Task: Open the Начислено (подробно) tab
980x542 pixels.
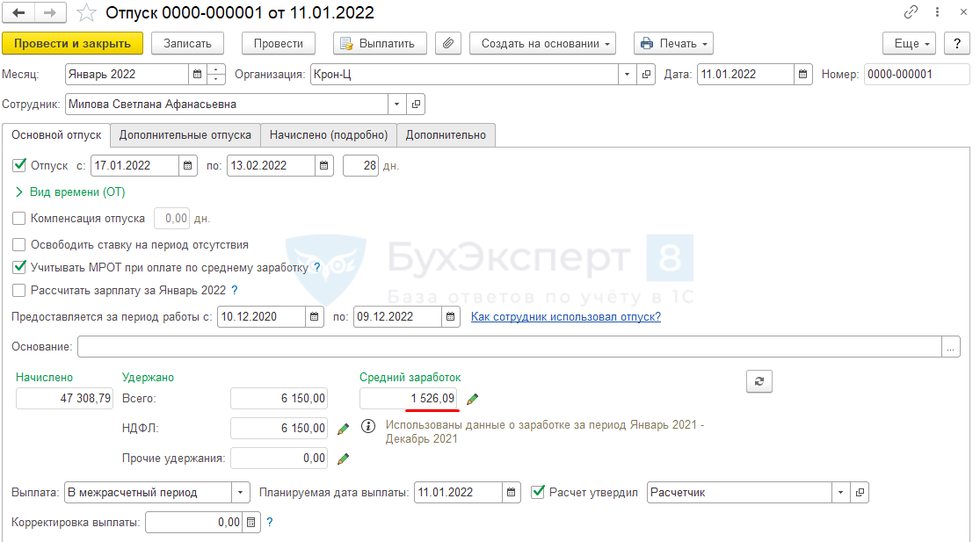Action: click(328, 134)
